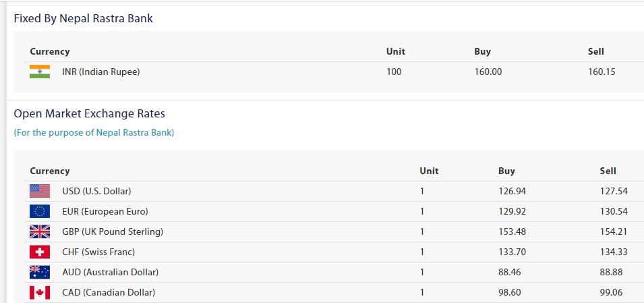Click the 'For the purpose of Nepal Rastra Bank' link

tap(94, 133)
